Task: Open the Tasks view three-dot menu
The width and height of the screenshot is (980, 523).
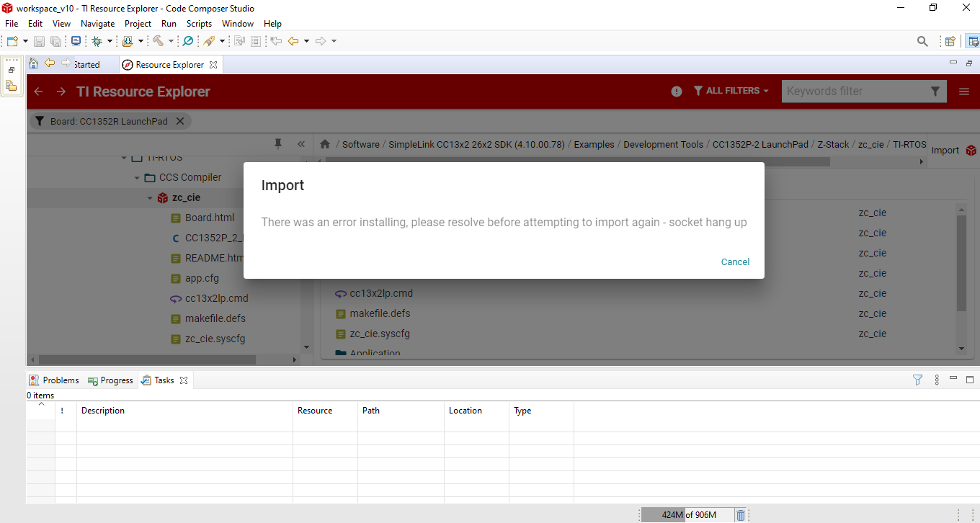Action: pyautogui.click(x=937, y=380)
